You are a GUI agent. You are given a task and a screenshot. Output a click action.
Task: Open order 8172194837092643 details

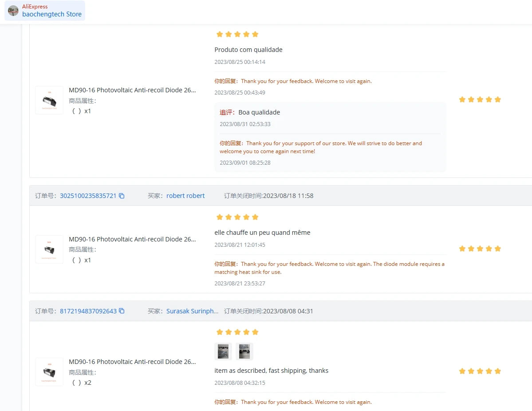tap(88, 311)
